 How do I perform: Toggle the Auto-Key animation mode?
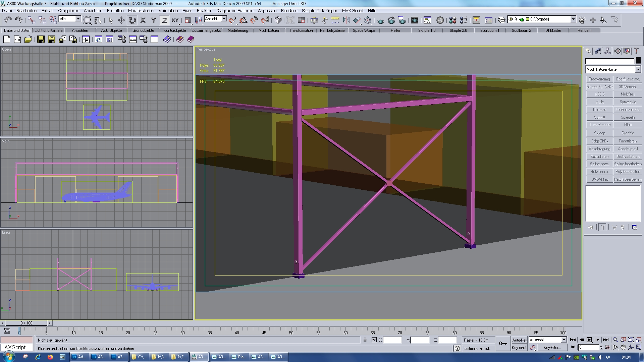519,340
